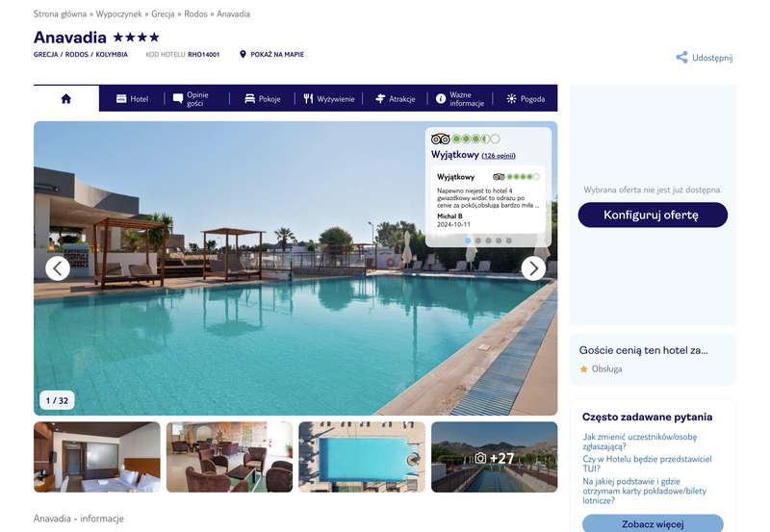Go to previous photo arrow
Screen dimensions: 770x532
[x=58, y=268]
